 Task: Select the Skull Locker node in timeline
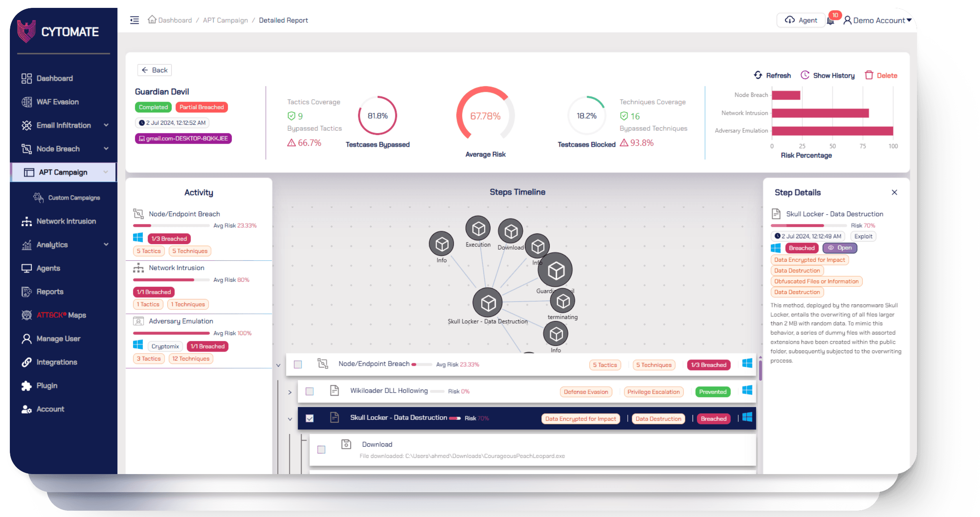(488, 303)
